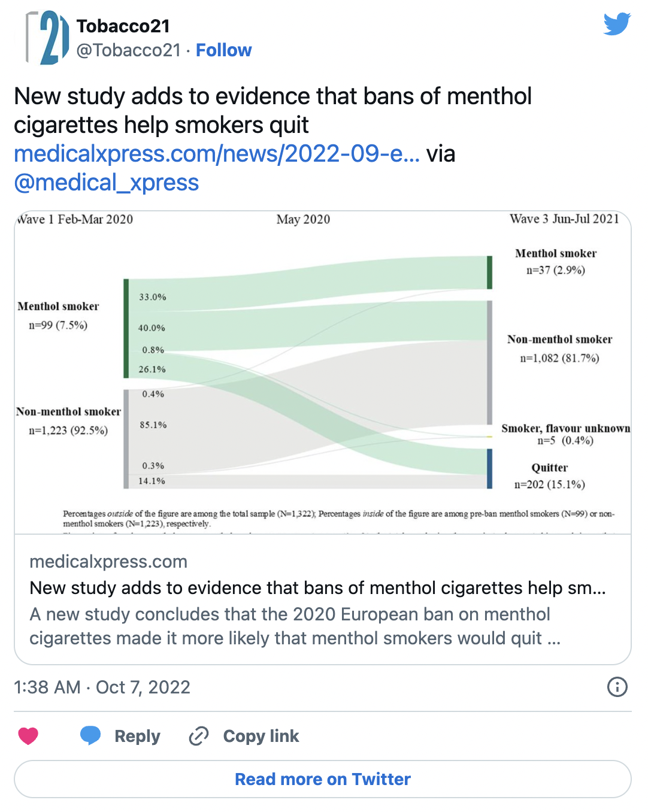Click the Reply text button
The image size is (648, 812).
137,736
